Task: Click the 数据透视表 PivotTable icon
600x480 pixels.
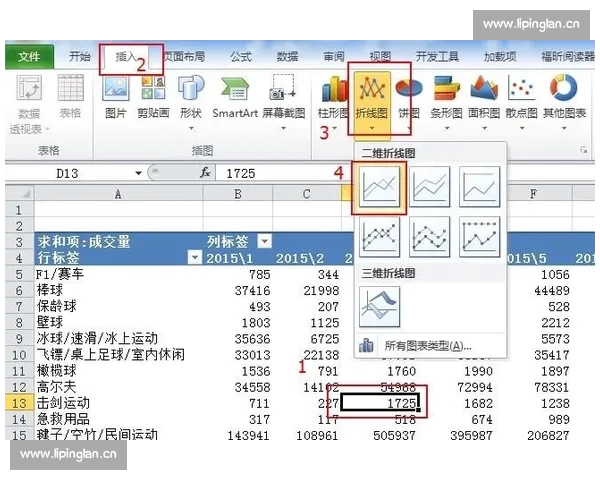Action: [x=29, y=88]
